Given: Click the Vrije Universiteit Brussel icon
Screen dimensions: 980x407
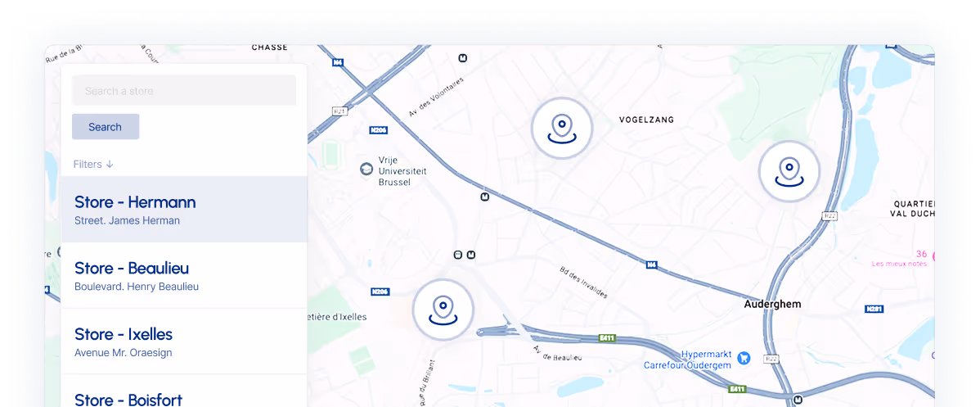Looking at the screenshot, I should [x=366, y=169].
